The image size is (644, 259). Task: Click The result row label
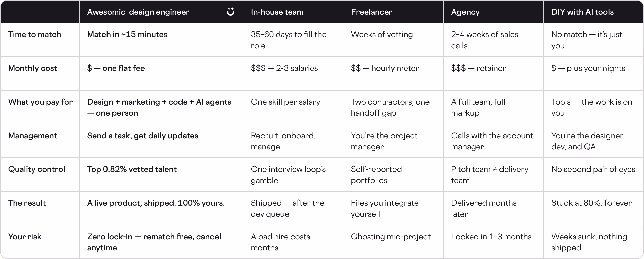(x=27, y=203)
